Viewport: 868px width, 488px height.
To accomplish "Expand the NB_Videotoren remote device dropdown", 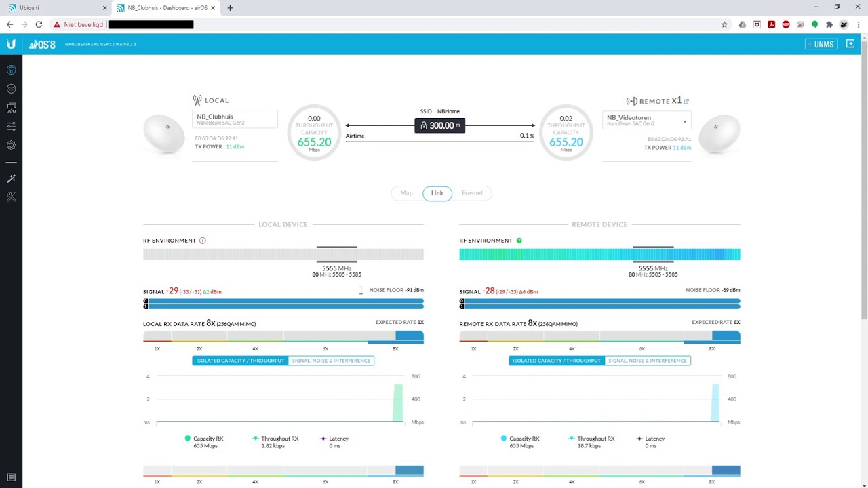I will [x=646, y=121].
